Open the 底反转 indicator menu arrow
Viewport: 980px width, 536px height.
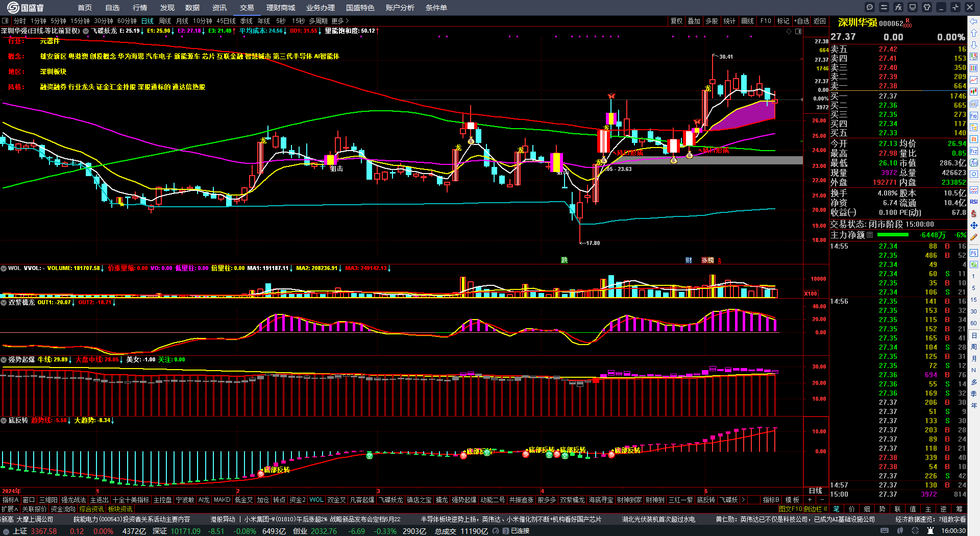tap(4, 420)
